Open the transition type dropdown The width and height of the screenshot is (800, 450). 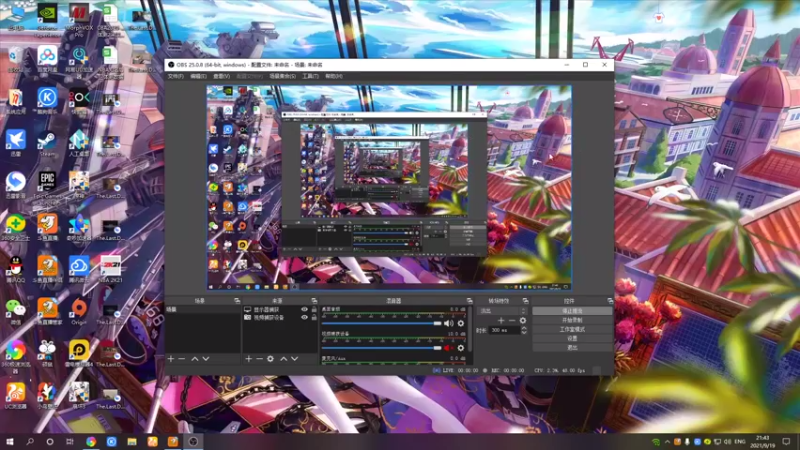pyautogui.click(x=503, y=311)
